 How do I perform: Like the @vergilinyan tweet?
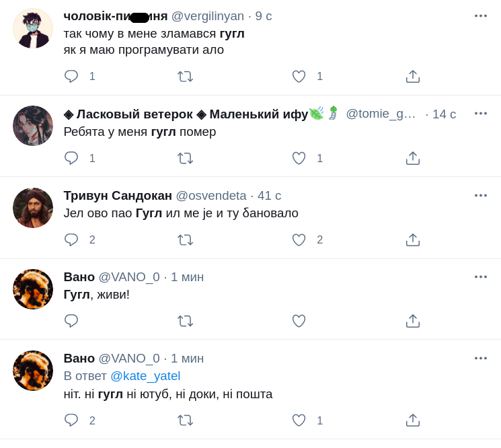pyautogui.click(x=299, y=77)
